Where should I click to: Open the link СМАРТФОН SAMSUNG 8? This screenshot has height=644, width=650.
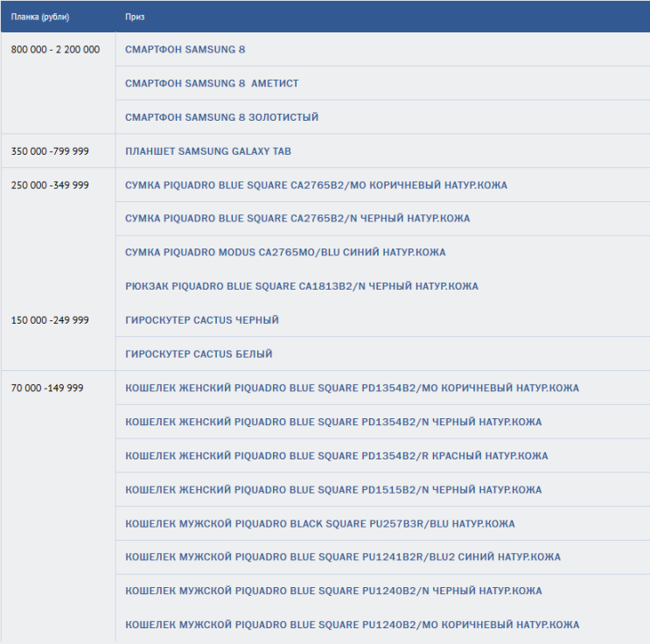185,49
